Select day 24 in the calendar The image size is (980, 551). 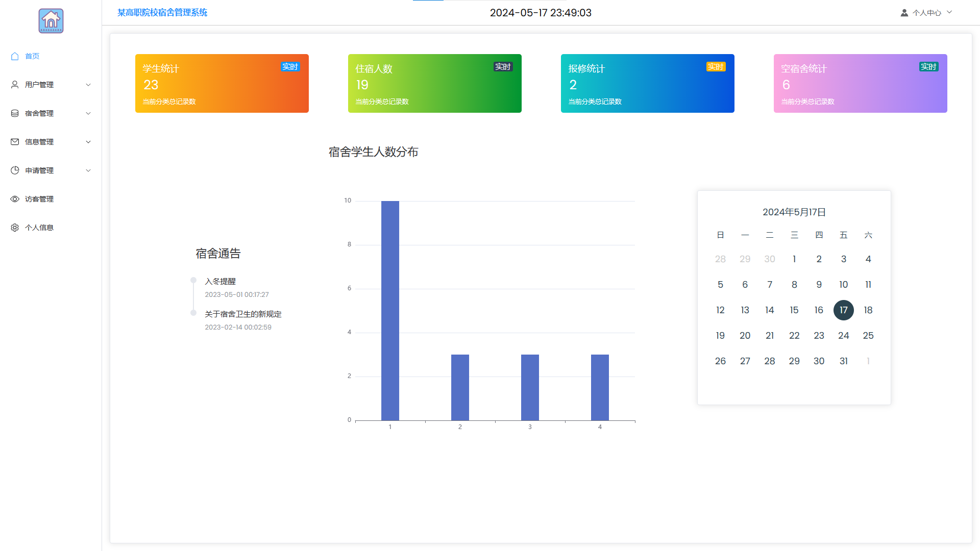[x=843, y=335]
